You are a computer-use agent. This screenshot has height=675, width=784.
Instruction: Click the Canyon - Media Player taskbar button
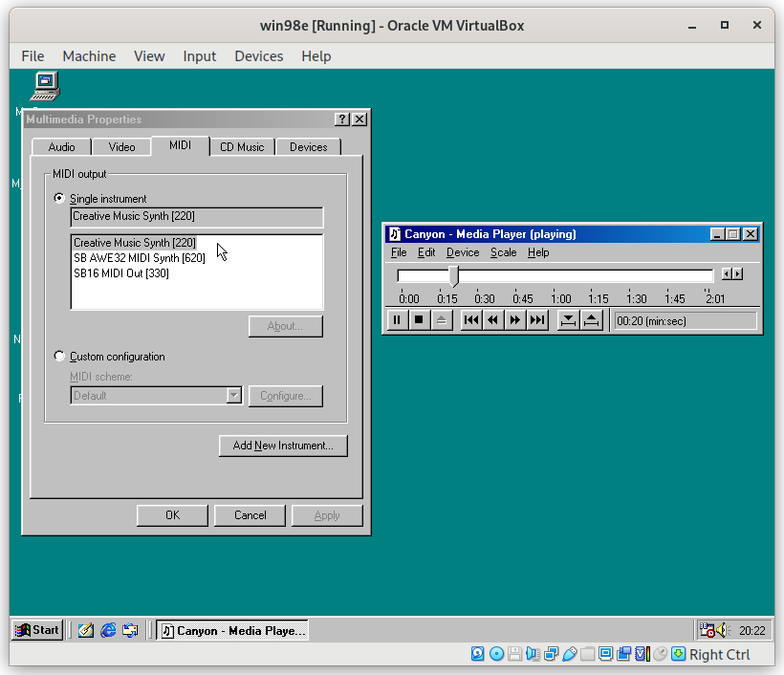coord(232,630)
